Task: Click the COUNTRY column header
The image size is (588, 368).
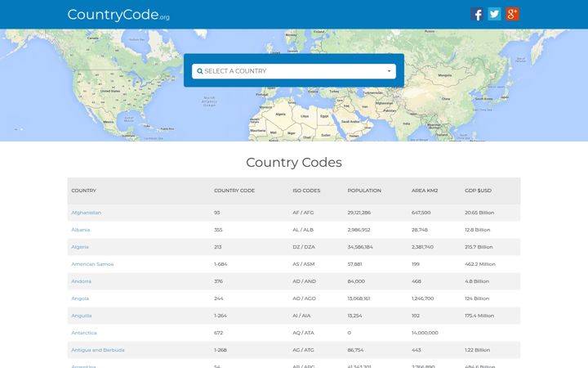Action: pos(83,191)
